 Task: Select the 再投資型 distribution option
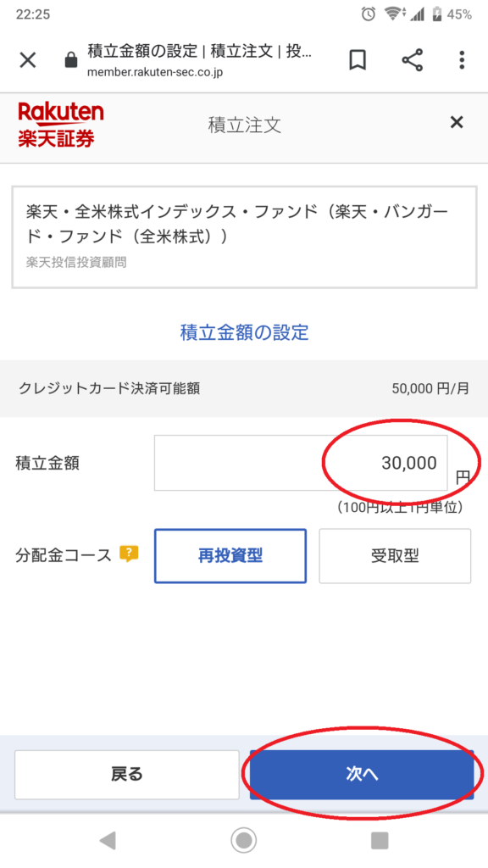tap(230, 556)
